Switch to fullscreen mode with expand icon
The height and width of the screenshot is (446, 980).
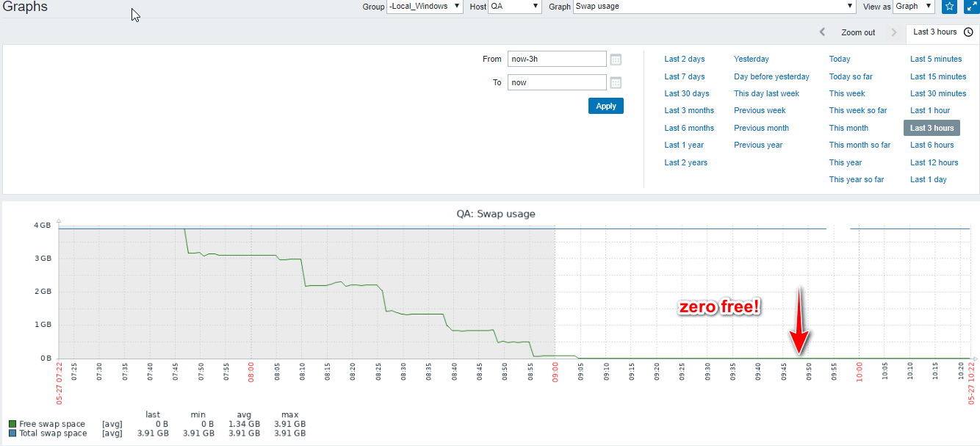(x=970, y=7)
